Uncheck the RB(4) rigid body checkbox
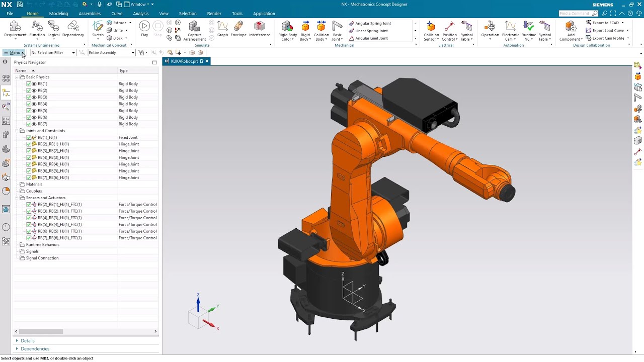Image resolution: width=644 pixels, height=362 pixels. (x=29, y=104)
